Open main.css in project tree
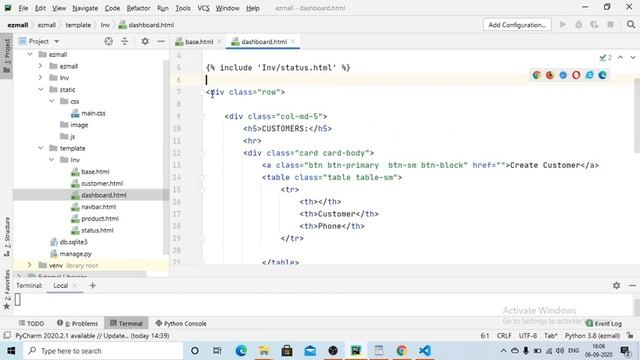The width and height of the screenshot is (640, 360). point(93,113)
